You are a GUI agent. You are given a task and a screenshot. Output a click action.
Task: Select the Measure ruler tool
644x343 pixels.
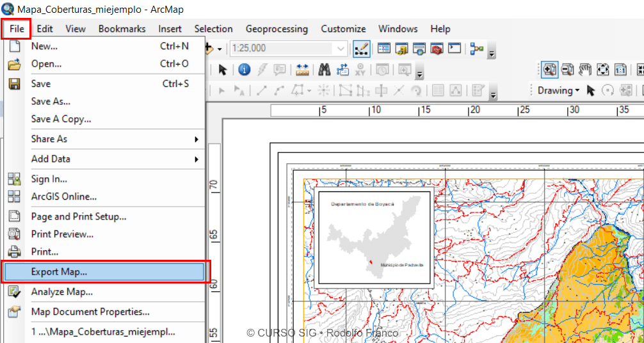click(x=302, y=70)
